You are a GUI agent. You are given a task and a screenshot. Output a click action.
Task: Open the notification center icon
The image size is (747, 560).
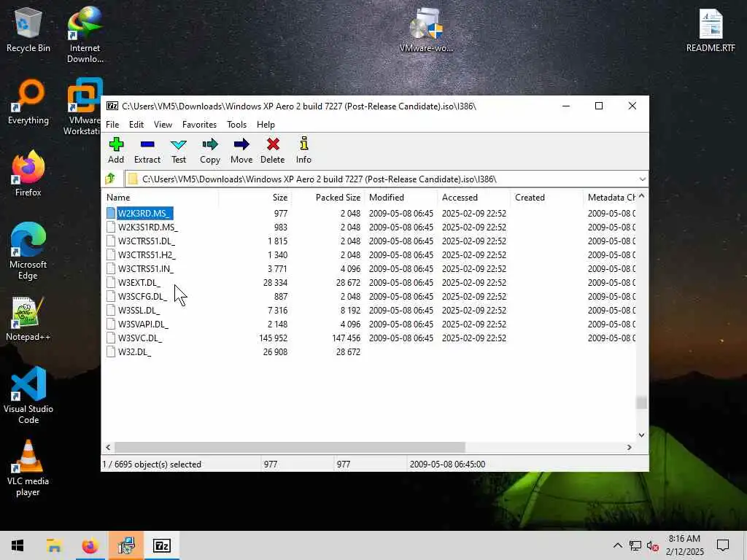coord(723,545)
